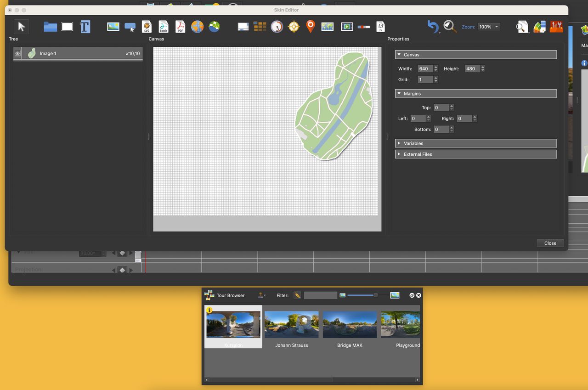588x390 pixels.
Task: Undo the last skin edit
Action: point(432,27)
